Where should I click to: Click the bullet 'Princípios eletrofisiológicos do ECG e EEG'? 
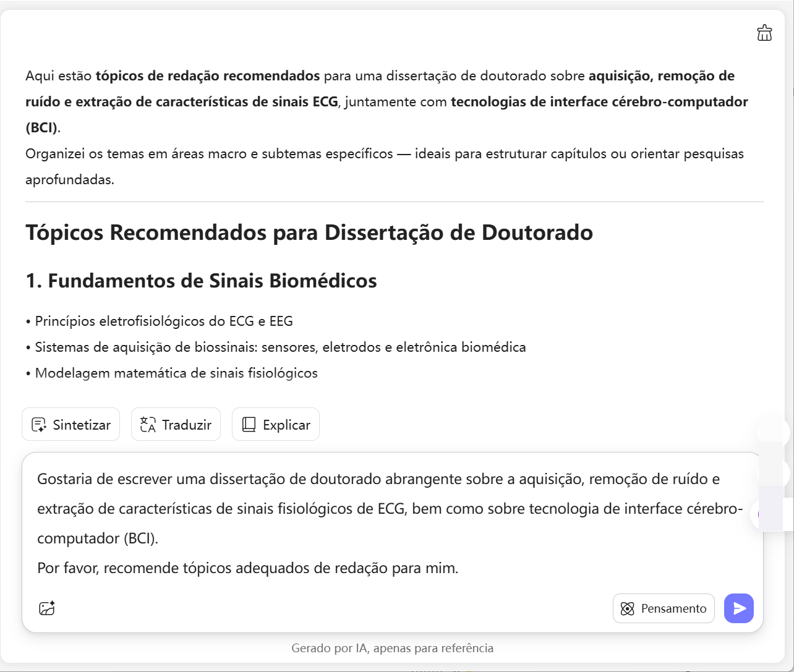click(160, 321)
